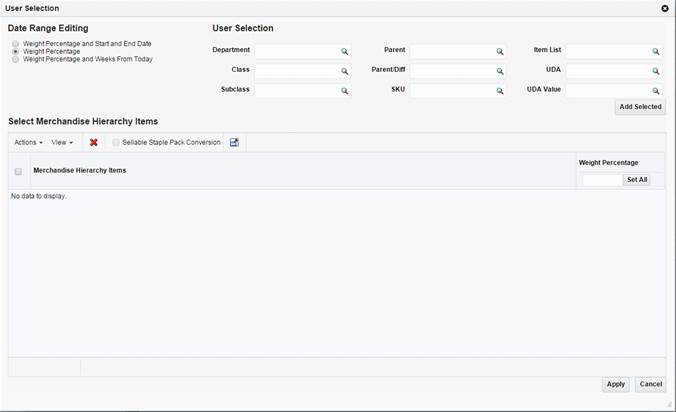
Task: Click the 'No data to display.' text
Action: coord(38,196)
